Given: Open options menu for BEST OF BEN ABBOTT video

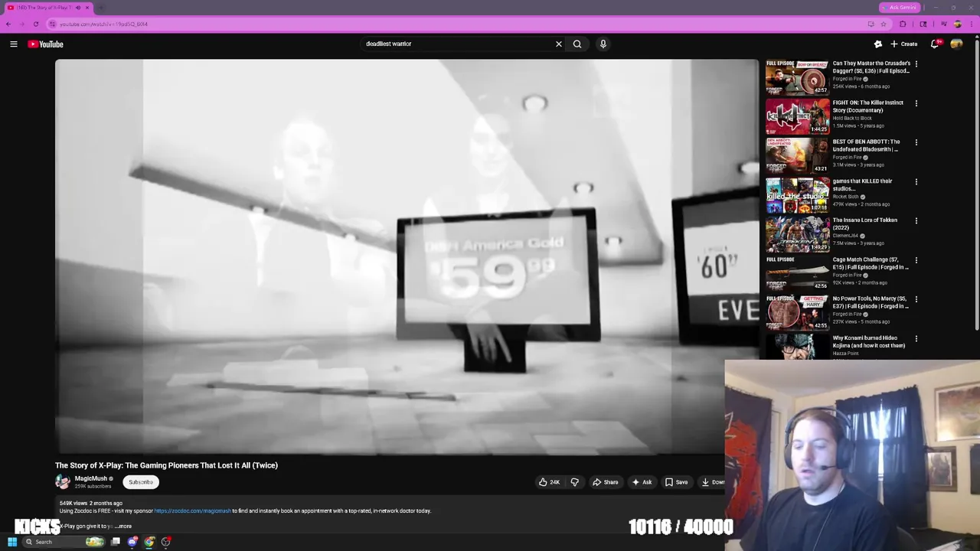Looking at the screenshot, I should (x=916, y=142).
